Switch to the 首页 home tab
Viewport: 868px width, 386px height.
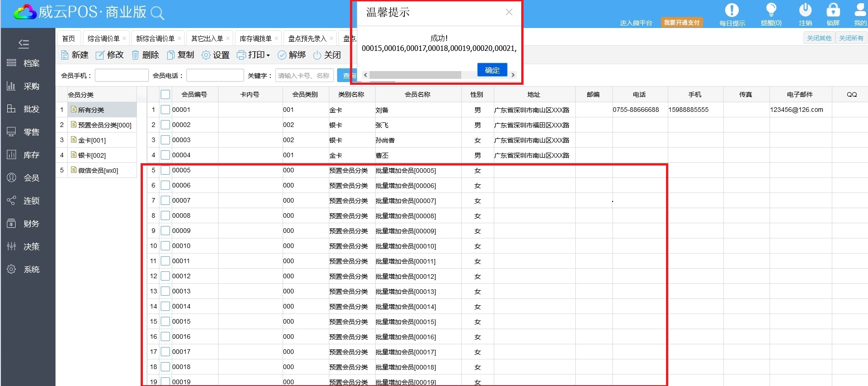click(x=69, y=39)
